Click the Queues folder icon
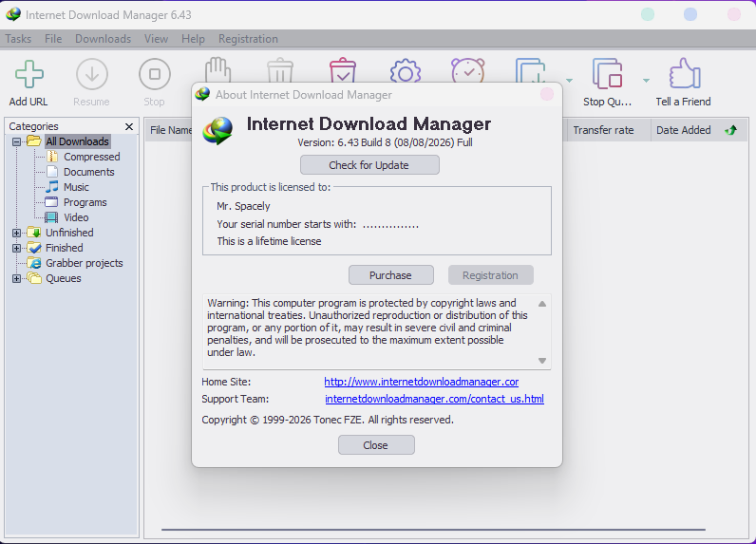The width and height of the screenshot is (756, 544). point(34,278)
